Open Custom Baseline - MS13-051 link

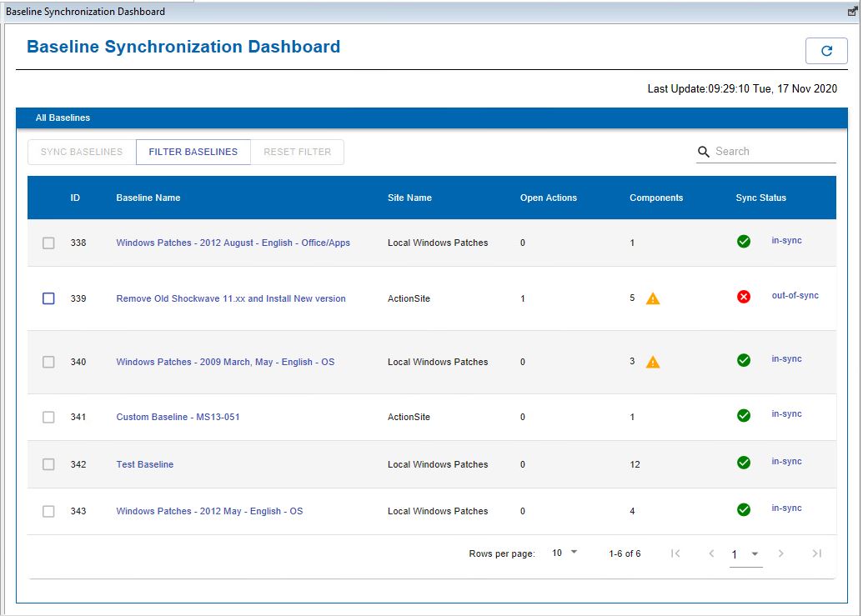click(178, 417)
